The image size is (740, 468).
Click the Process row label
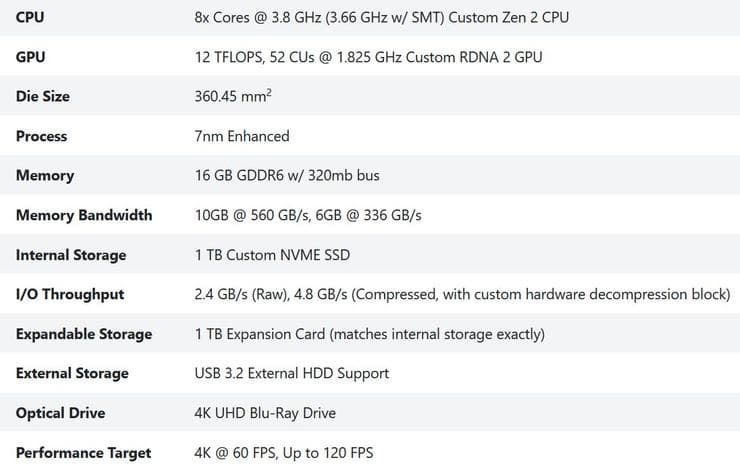[x=42, y=136]
